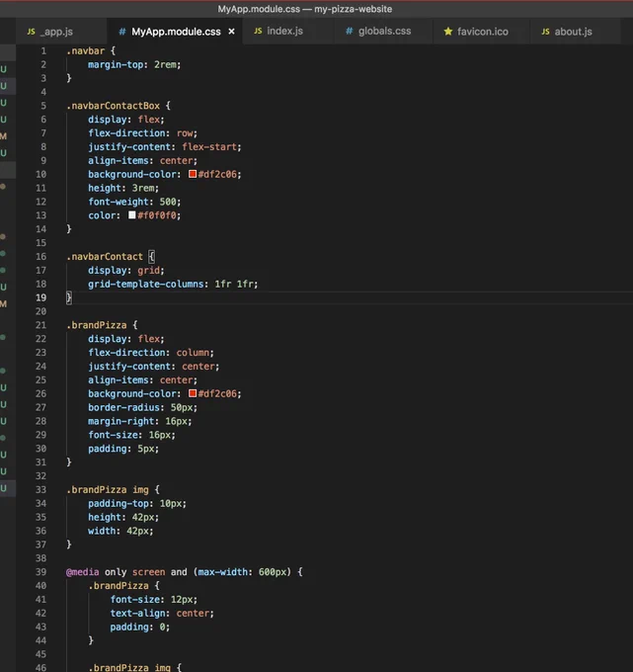Viewport: 633px width, 672px height.
Task: Click the hash icon on globals.css tab
Action: tap(349, 31)
